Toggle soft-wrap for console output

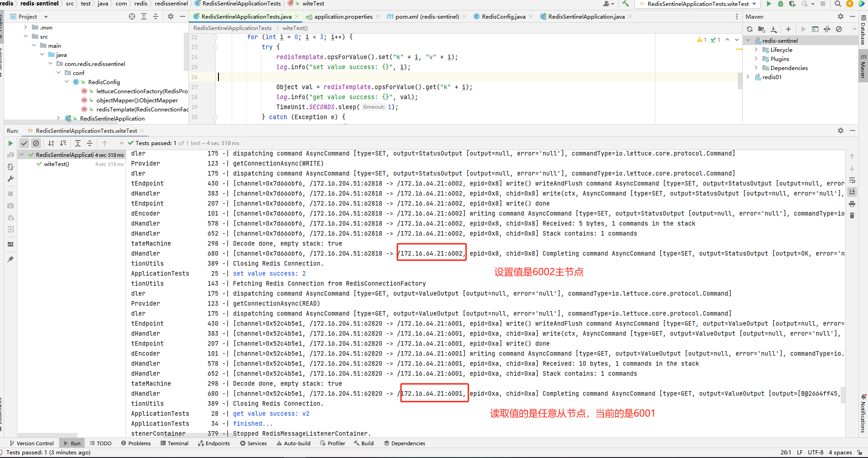tap(852, 180)
